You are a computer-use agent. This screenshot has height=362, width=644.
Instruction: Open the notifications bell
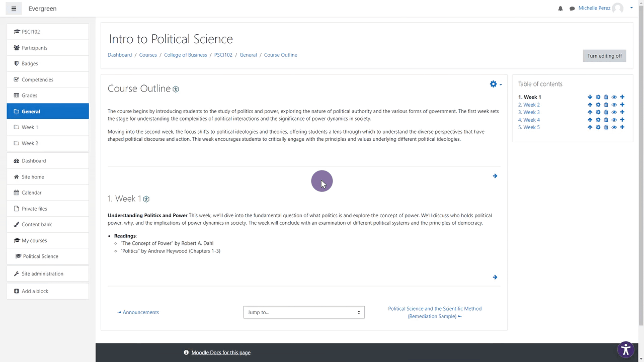pyautogui.click(x=560, y=9)
